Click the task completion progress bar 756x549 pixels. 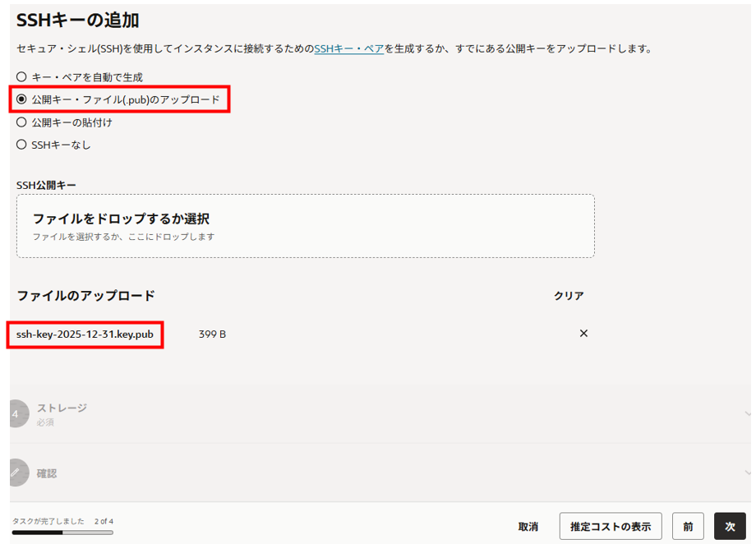[62, 533]
